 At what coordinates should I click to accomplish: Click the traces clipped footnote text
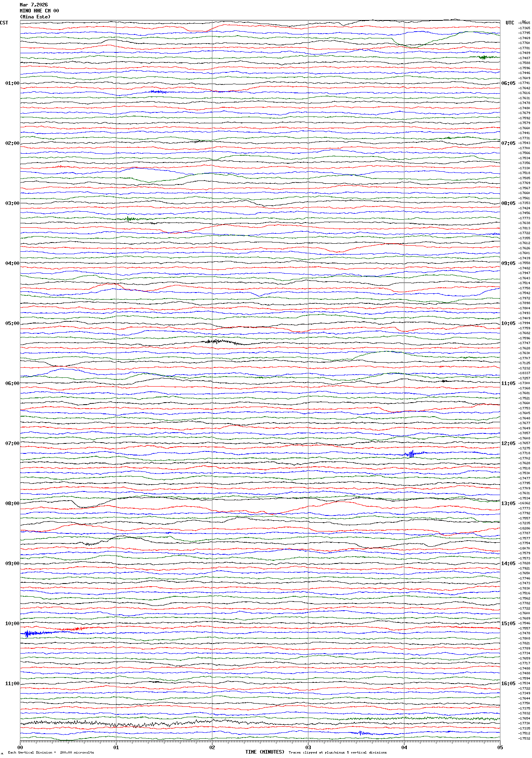point(338,752)
